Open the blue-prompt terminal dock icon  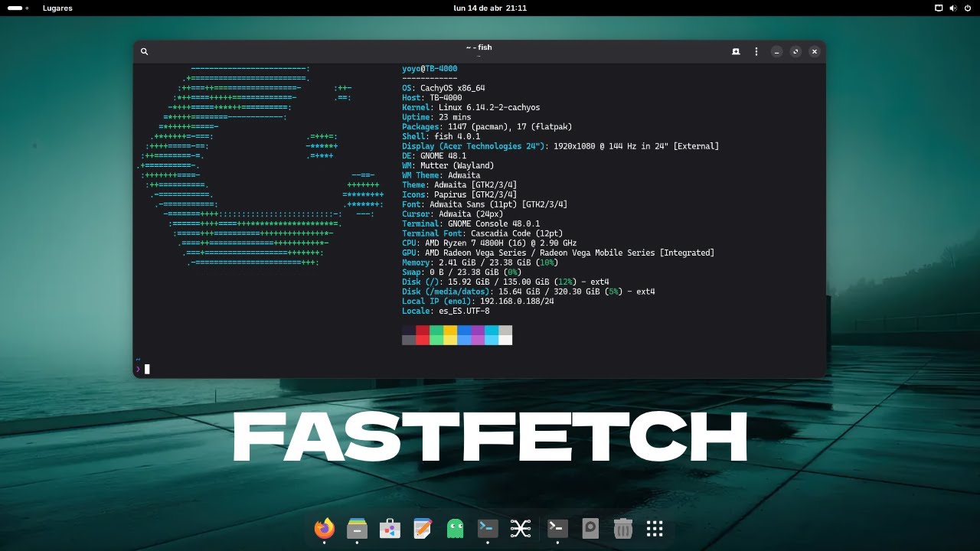[488, 528]
